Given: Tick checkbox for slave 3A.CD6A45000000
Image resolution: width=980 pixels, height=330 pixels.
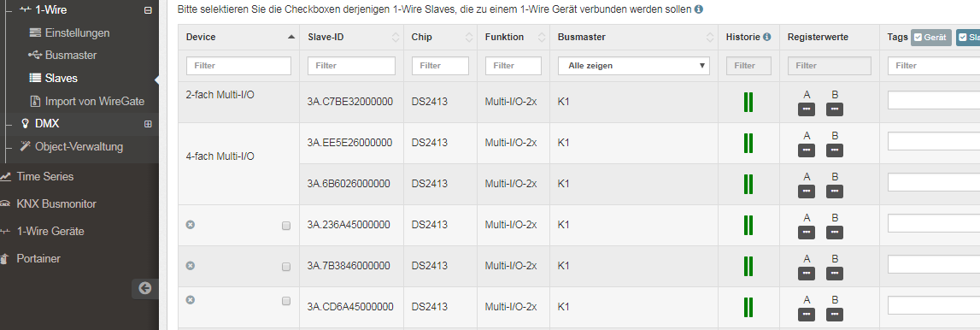Looking at the screenshot, I should (x=286, y=301).
